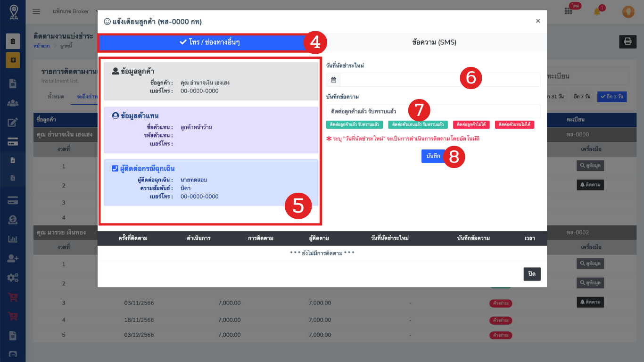Click the upper red cart icon in sidebar

tap(13, 297)
